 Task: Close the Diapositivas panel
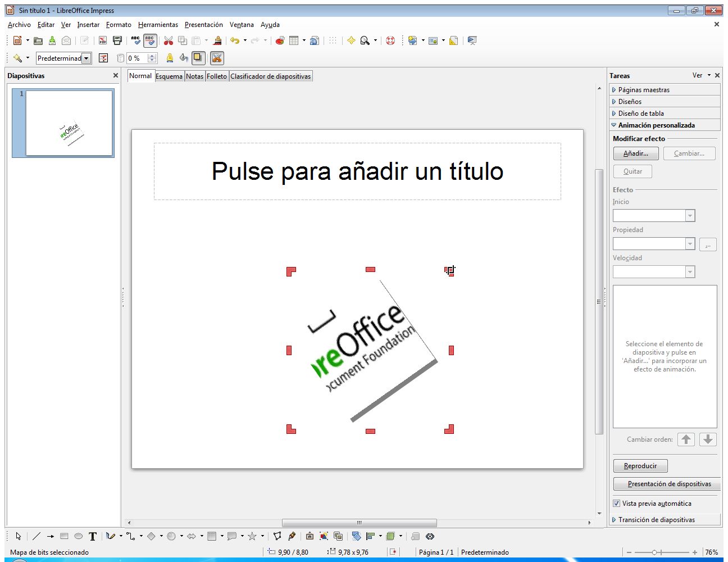click(116, 75)
